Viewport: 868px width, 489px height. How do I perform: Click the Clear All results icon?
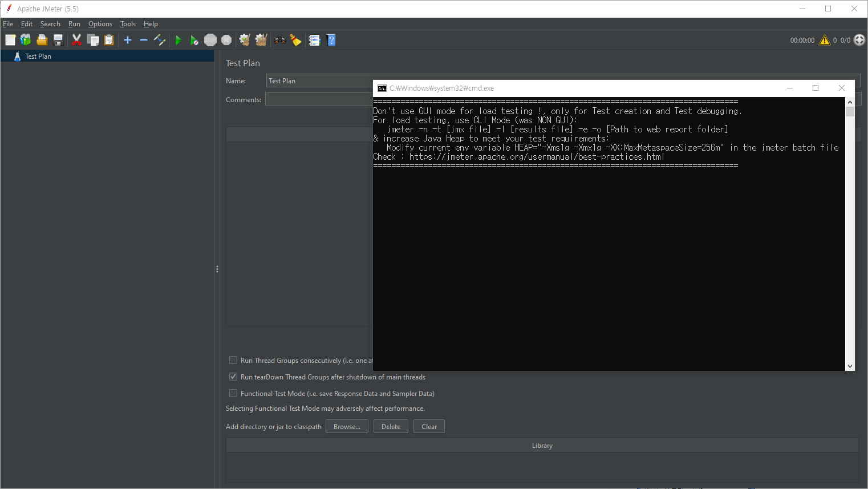coord(261,40)
